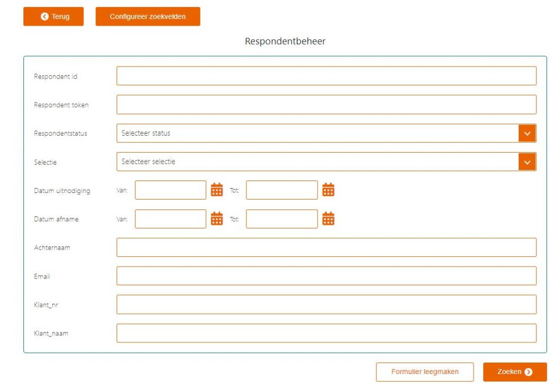Clear form with Formulier leegmaken
Viewport: 558px width, 392px height.
point(424,372)
